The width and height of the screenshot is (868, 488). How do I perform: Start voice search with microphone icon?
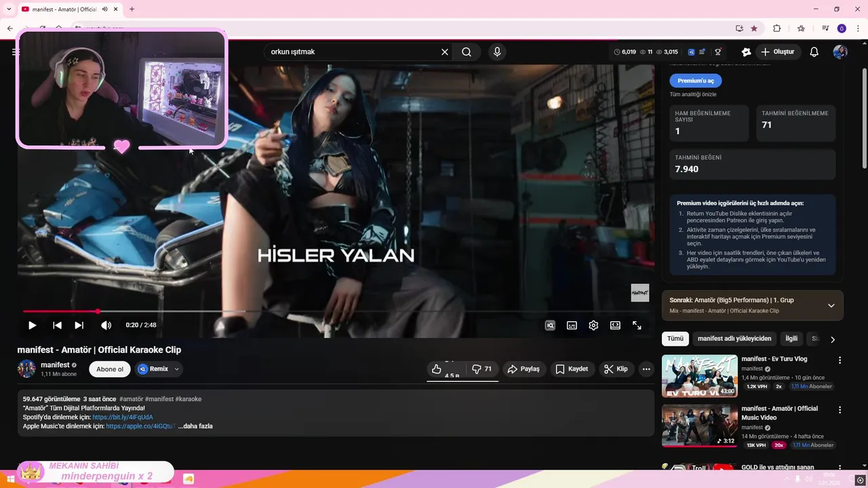click(x=497, y=52)
